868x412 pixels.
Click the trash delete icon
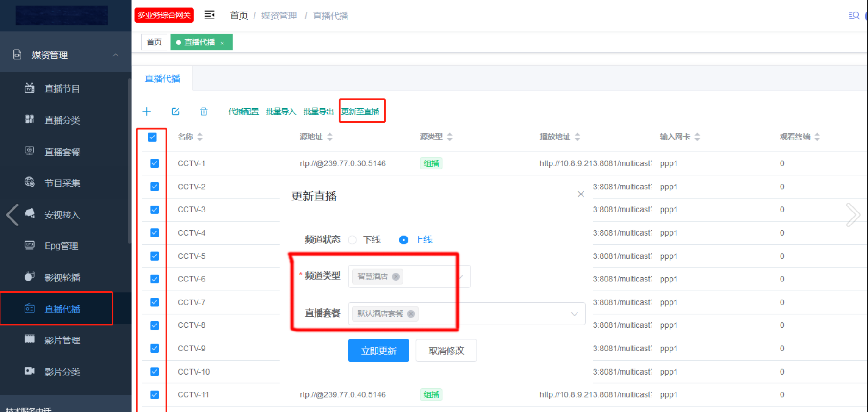(x=204, y=112)
